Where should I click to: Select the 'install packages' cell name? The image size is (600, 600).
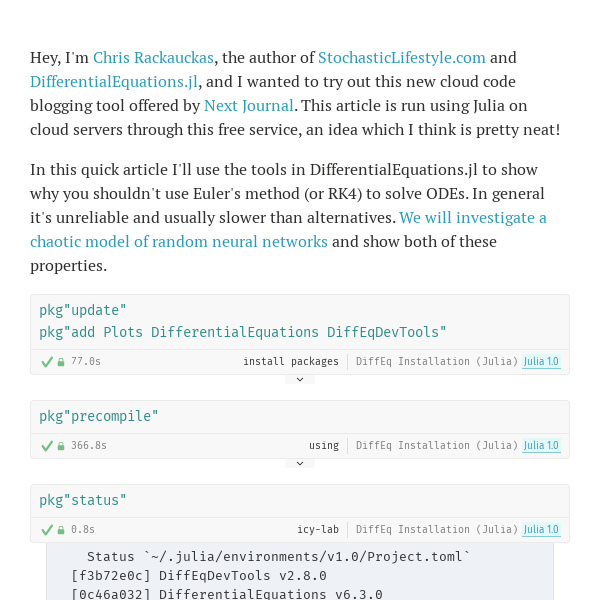[291, 362]
